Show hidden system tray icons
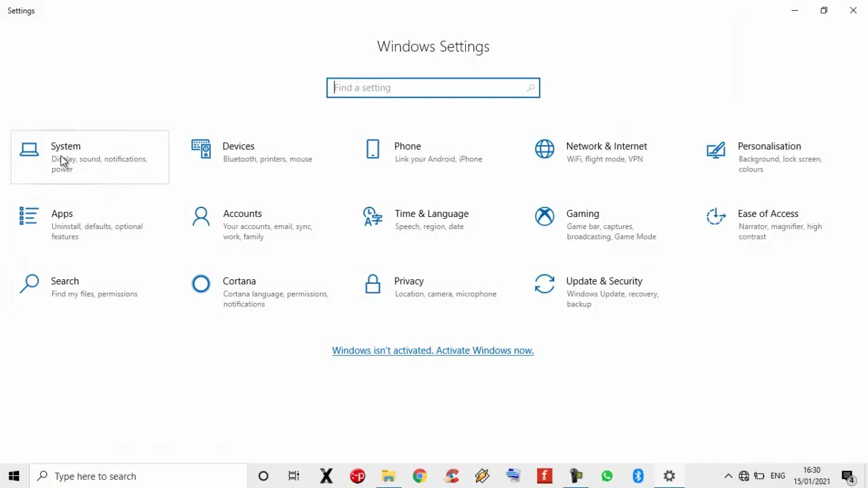The height and width of the screenshot is (488, 868). 728,476
